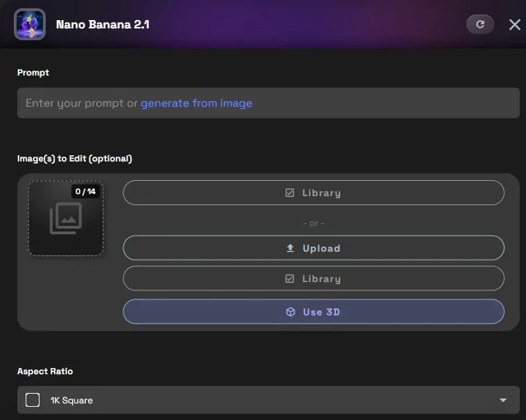Click the dropdown arrow of Aspect Ratio
Image resolution: width=526 pixels, height=420 pixels.
(x=503, y=400)
